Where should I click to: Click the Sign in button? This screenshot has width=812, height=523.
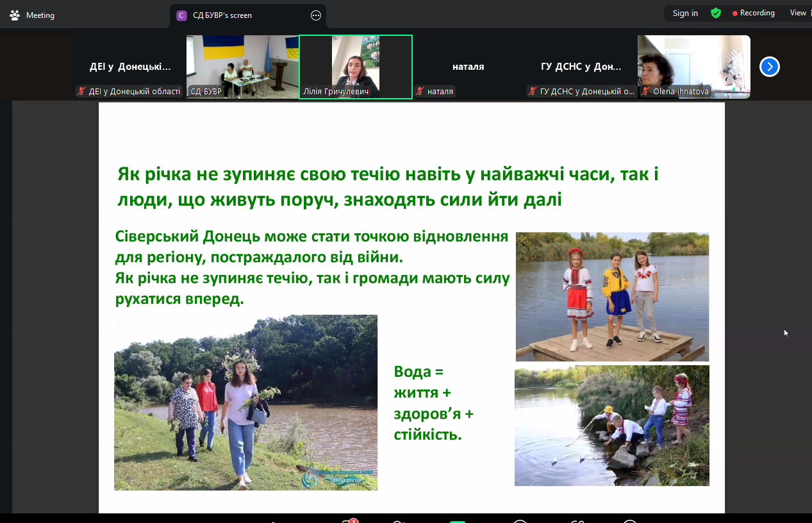tap(685, 13)
